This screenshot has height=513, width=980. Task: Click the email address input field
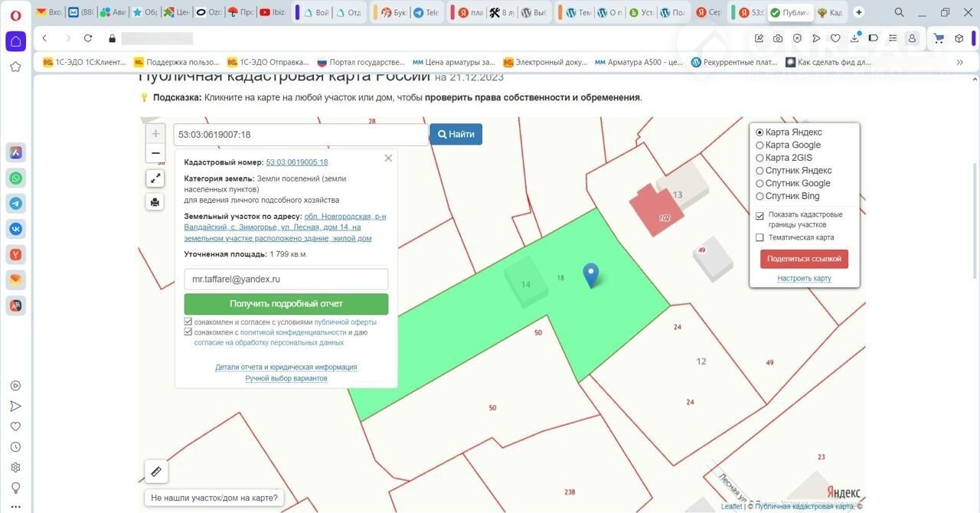tap(286, 279)
